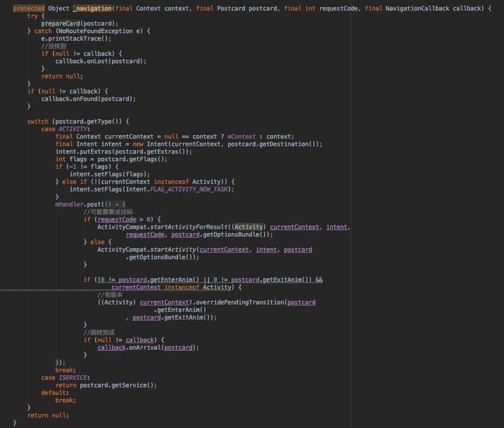Viewport: 504px width, 428px height.
Task: Click return postcard.getService(); statement
Action: point(106,385)
